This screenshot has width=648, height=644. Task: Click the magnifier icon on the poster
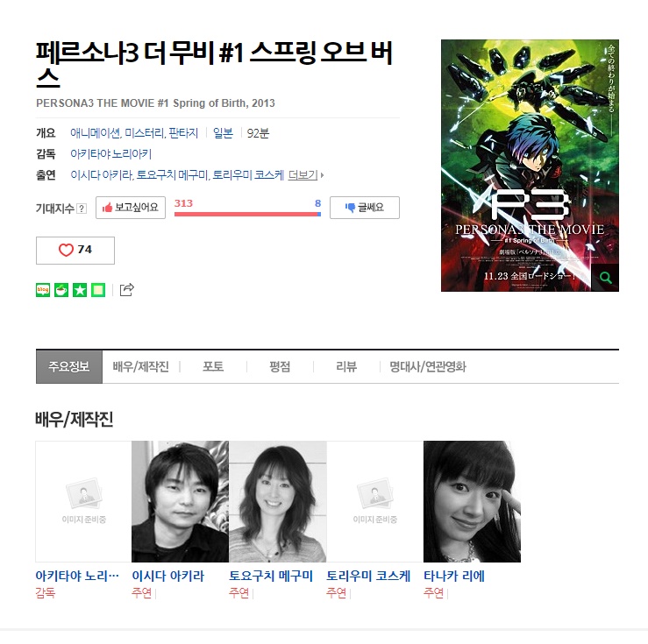coord(605,278)
